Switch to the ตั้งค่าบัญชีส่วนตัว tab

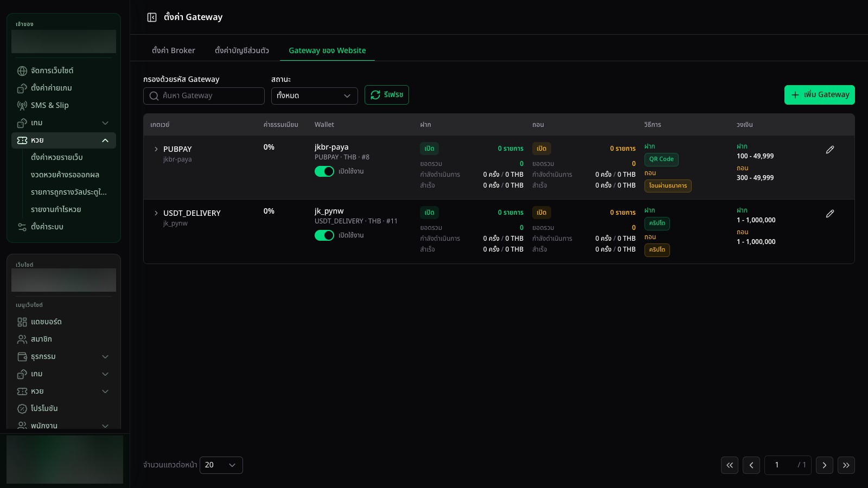pos(242,50)
